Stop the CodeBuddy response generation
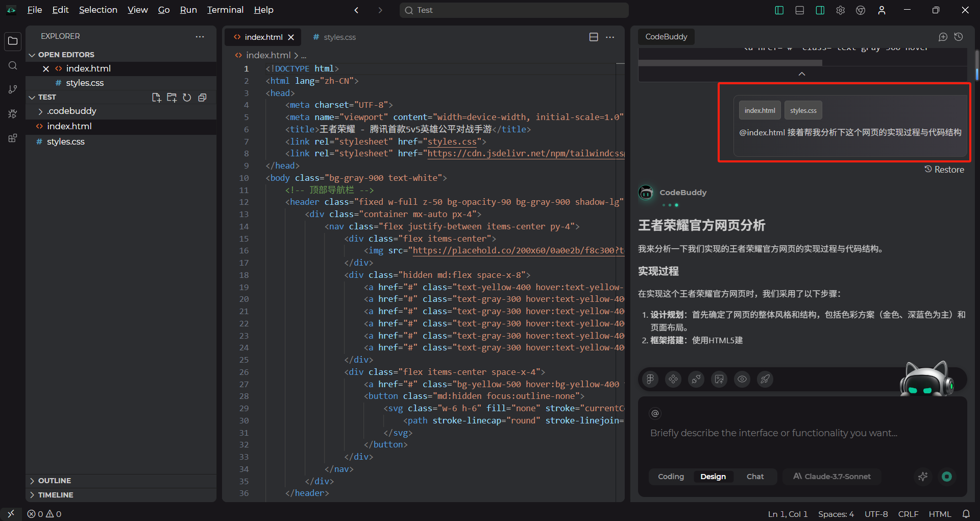 [x=947, y=477]
